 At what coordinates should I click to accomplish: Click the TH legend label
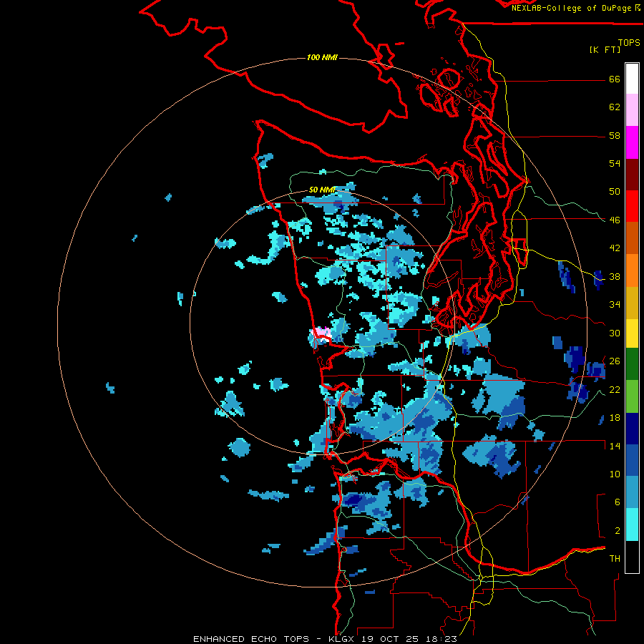[x=615, y=559]
